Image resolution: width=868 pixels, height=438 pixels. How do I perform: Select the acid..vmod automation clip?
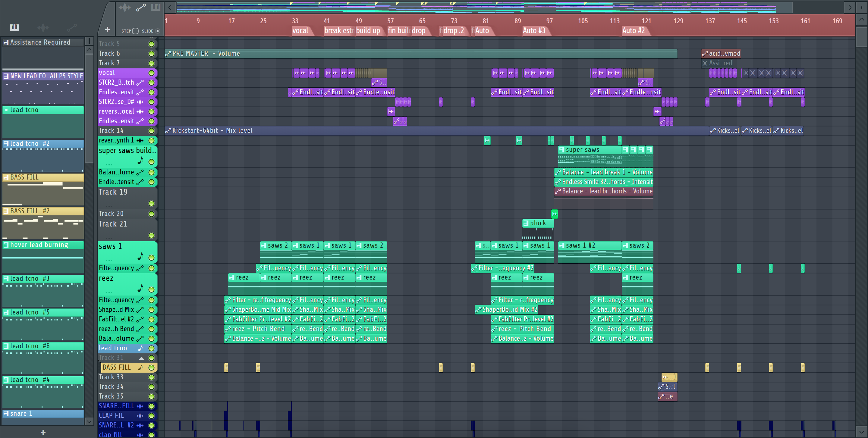[721, 54]
